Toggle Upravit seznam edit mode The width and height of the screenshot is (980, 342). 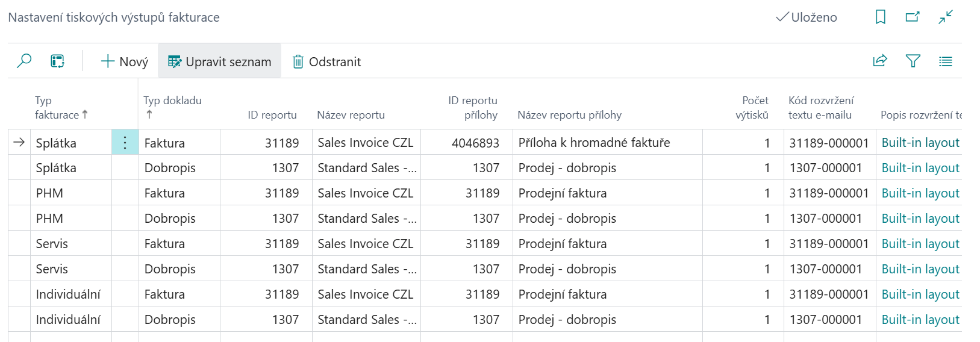[219, 62]
